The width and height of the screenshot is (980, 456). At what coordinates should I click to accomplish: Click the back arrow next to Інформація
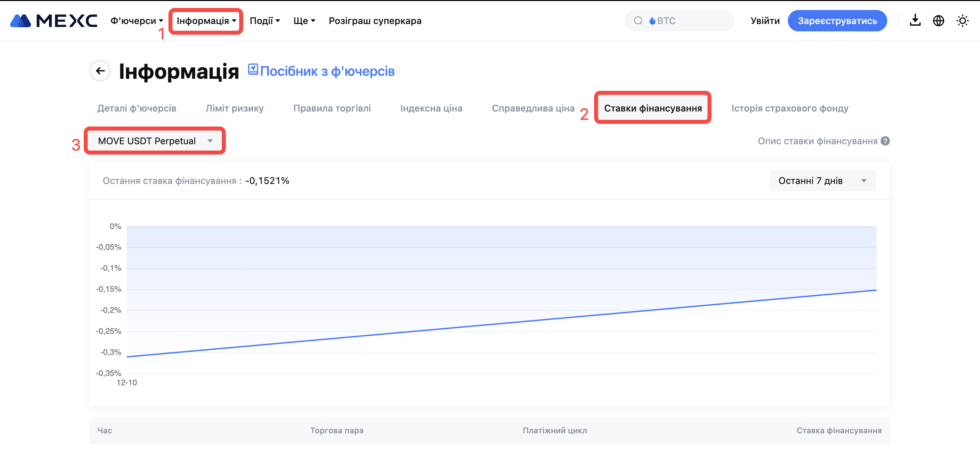click(x=100, y=71)
